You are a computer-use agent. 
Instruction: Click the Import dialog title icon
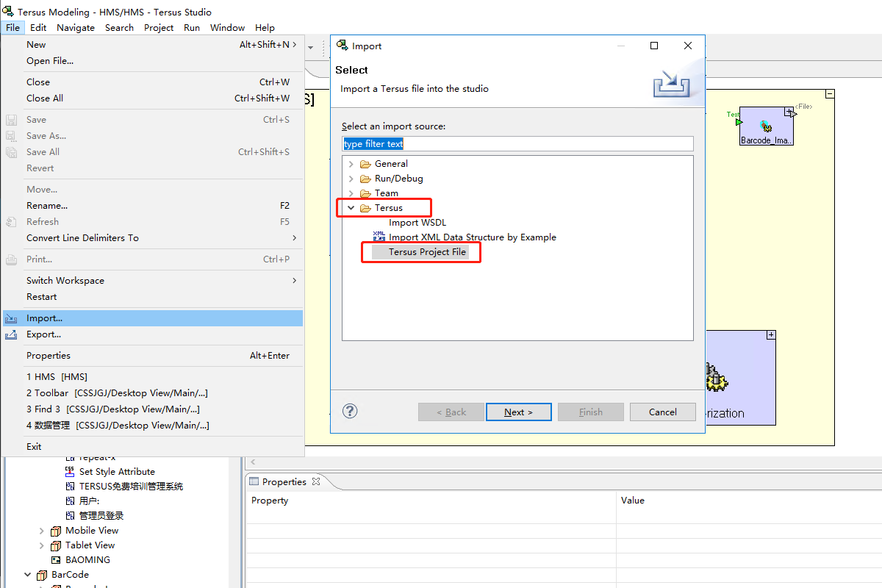coord(342,46)
